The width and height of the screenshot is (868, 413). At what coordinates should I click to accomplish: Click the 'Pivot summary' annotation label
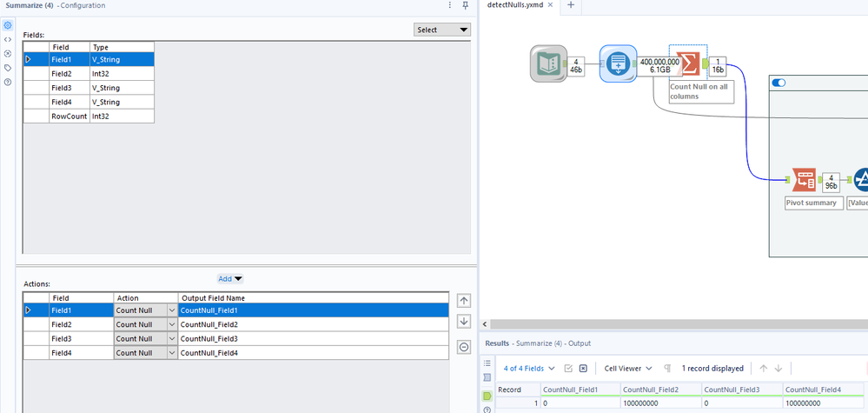pyautogui.click(x=814, y=203)
